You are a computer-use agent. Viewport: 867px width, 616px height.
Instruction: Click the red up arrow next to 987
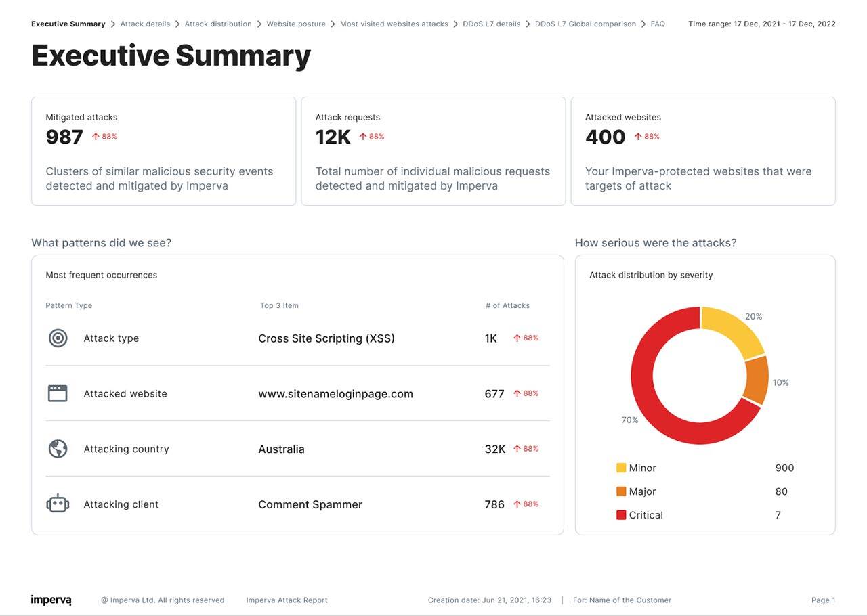[96, 137]
